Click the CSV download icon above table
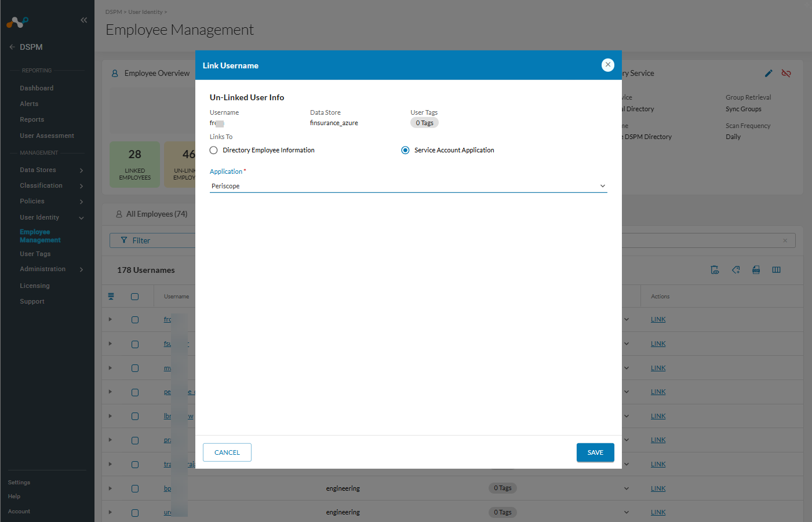 (756, 270)
